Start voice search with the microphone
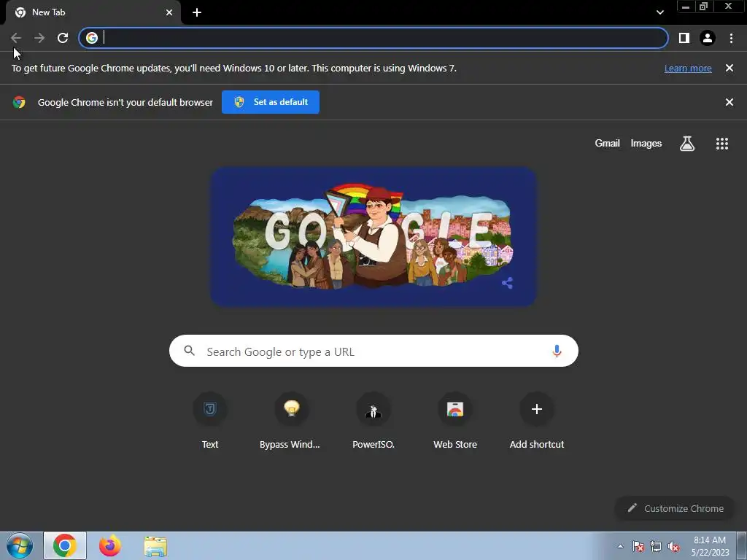Screen dimensions: 747x560 coord(557,351)
